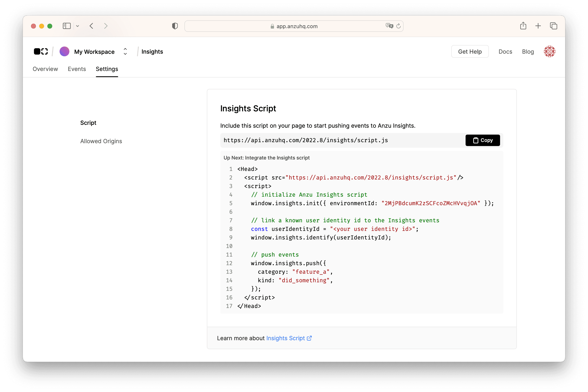The height and width of the screenshot is (392, 588).
Task: Click the "feature_a" category string
Action: (x=311, y=272)
